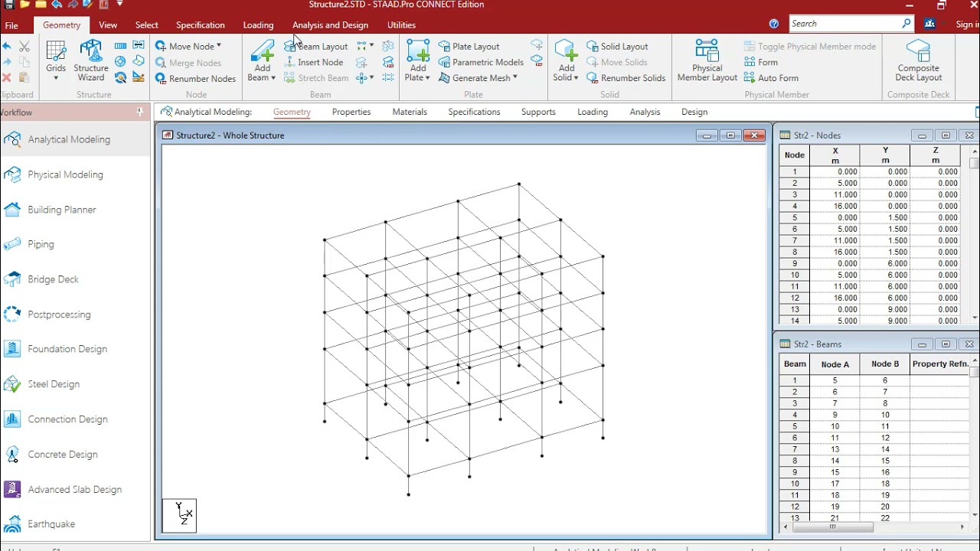980x551 pixels.
Task: Open the Specifications page tab
Action: 474,112
